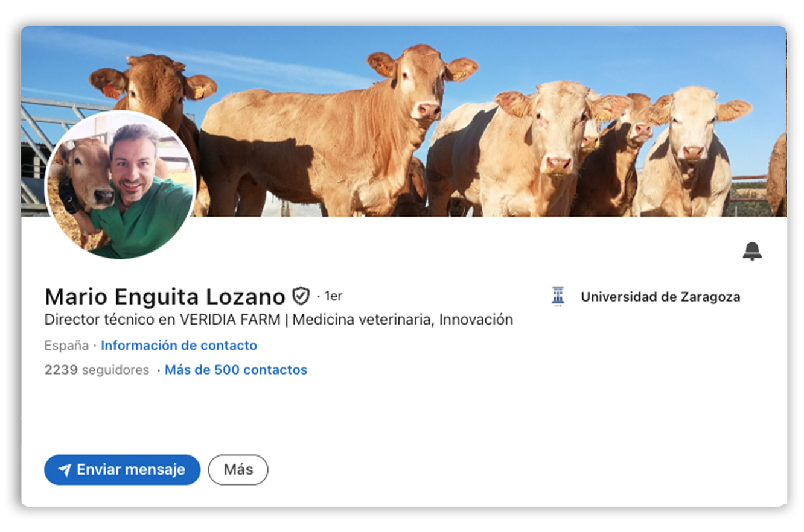The width and height of the screenshot is (804, 532).
Task: Click the 2239 seguidores count
Action: coord(97,370)
